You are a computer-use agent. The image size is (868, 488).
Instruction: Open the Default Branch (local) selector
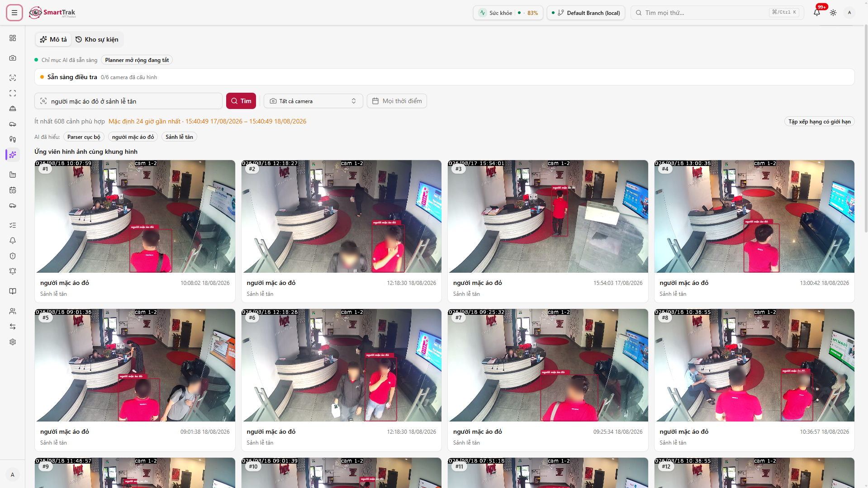click(x=586, y=13)
